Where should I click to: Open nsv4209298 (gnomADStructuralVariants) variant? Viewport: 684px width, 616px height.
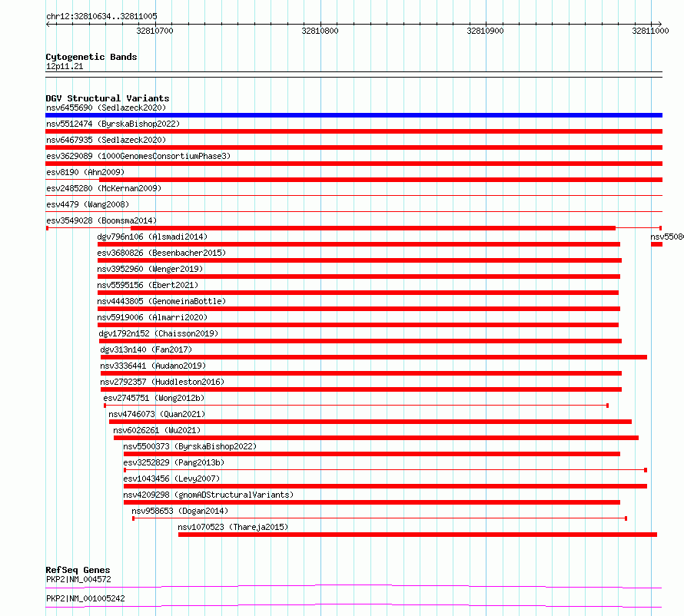(x=208, y=495)
